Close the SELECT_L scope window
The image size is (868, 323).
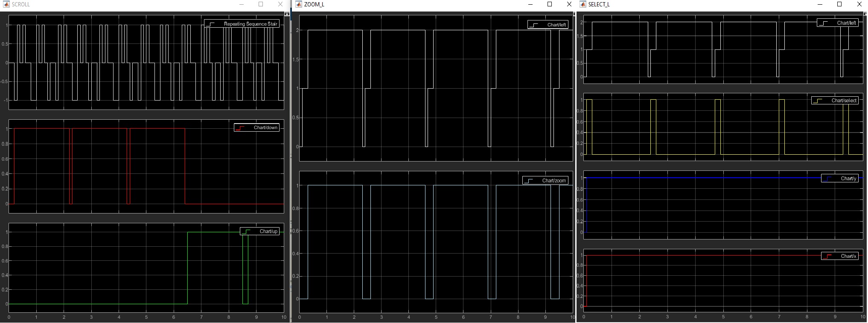coord(859,4)
